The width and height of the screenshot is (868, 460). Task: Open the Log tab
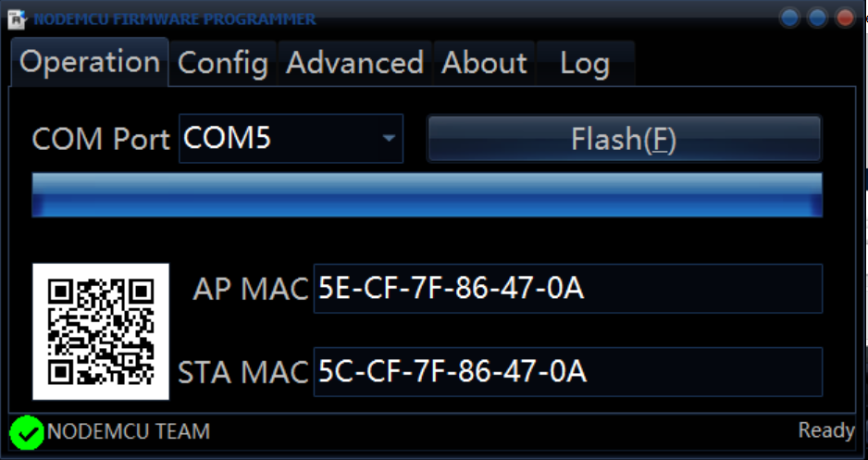tap(585, 63)
